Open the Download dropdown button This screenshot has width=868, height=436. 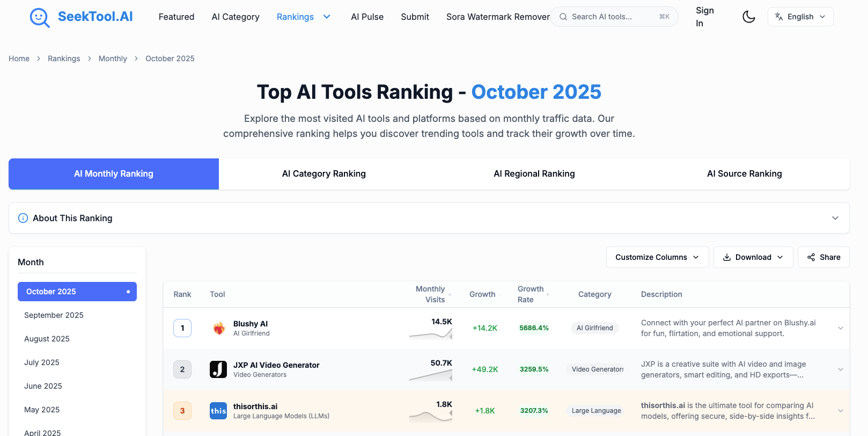pos(753,257)
